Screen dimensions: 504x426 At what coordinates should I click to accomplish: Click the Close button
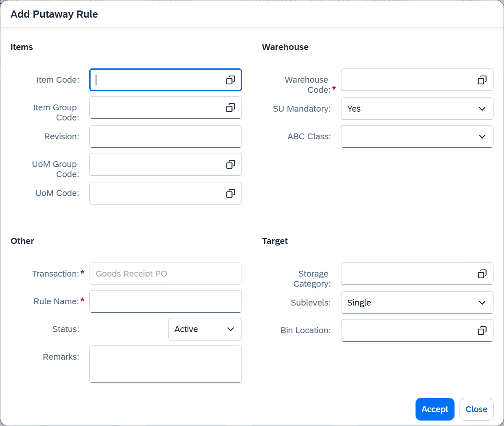[x=476, y=409]
